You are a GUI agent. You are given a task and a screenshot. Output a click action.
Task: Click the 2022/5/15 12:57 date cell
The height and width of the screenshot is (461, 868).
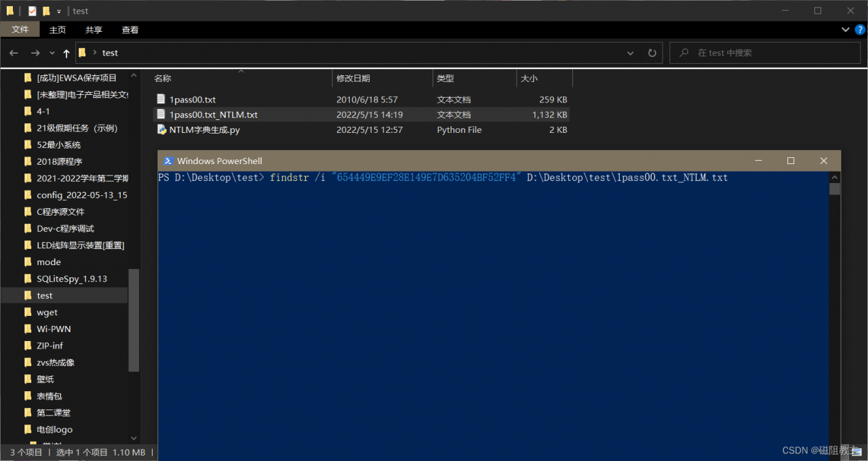370,129
